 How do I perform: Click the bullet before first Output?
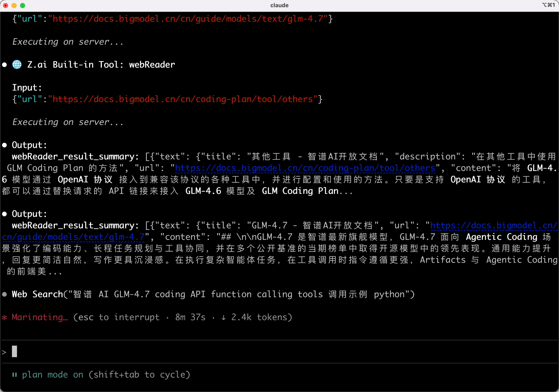[x=4, y=145]
